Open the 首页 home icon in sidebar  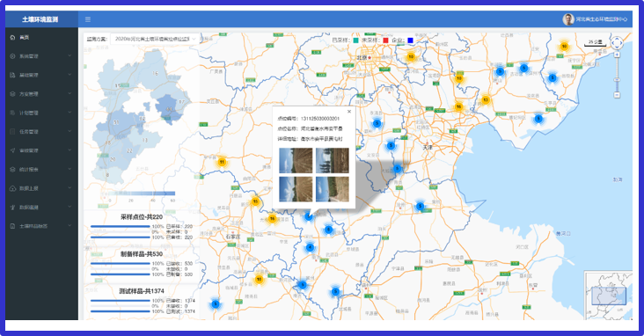pyautogui.click(x=12, y=37)
